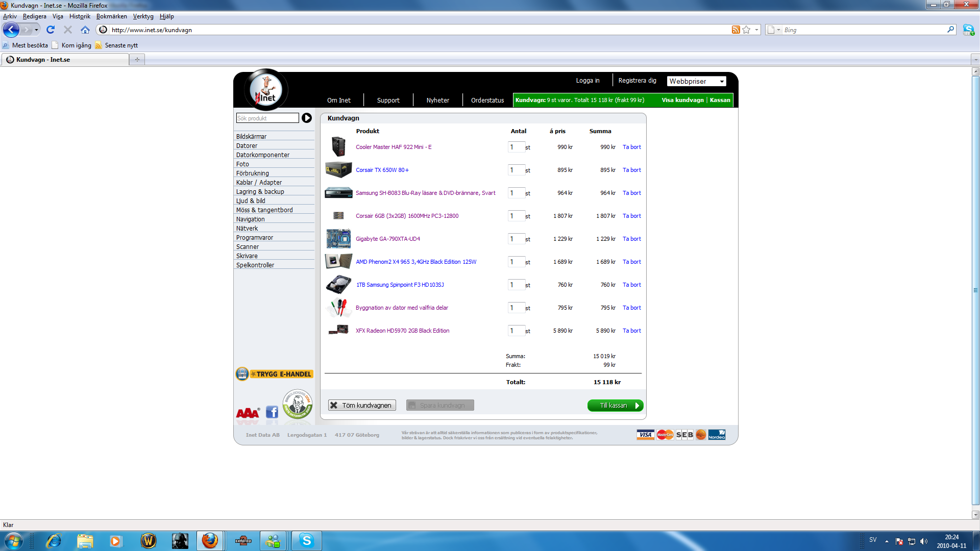The width and height of the screenshot is (980, 551).
Task: Click the XFX Radeon graphics card thumbnail
Action: coord(338,330)
